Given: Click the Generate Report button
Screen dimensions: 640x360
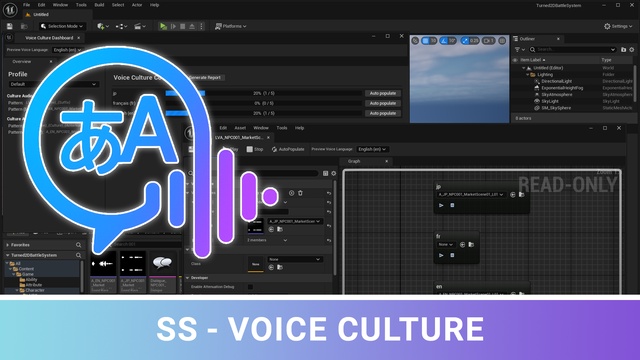Looking at the screenshot, I should (x=205, y=78).
